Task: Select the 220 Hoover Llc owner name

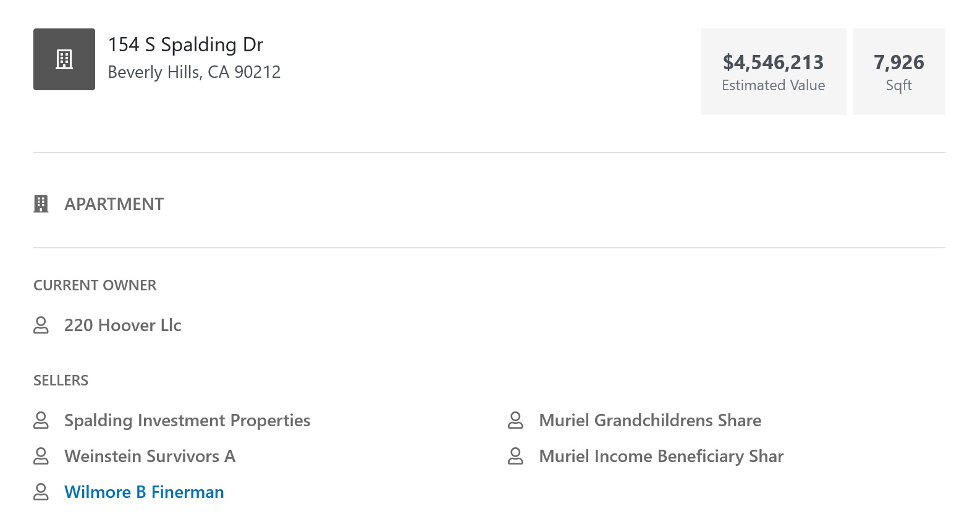Action: coord(122,325)
